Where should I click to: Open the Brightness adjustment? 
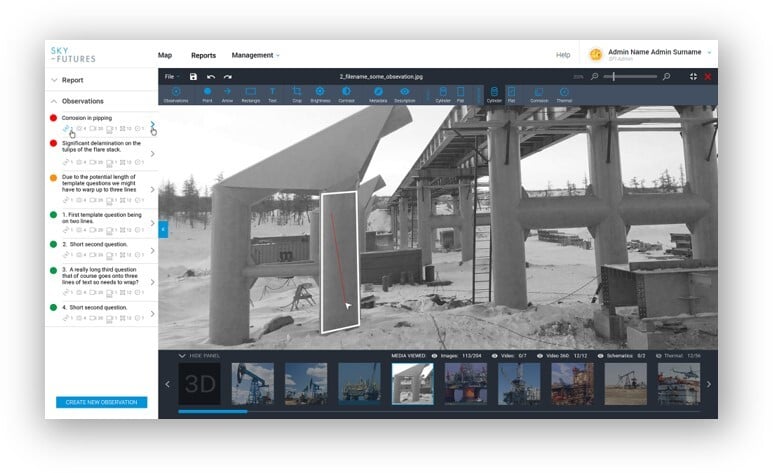pos(320,93)
